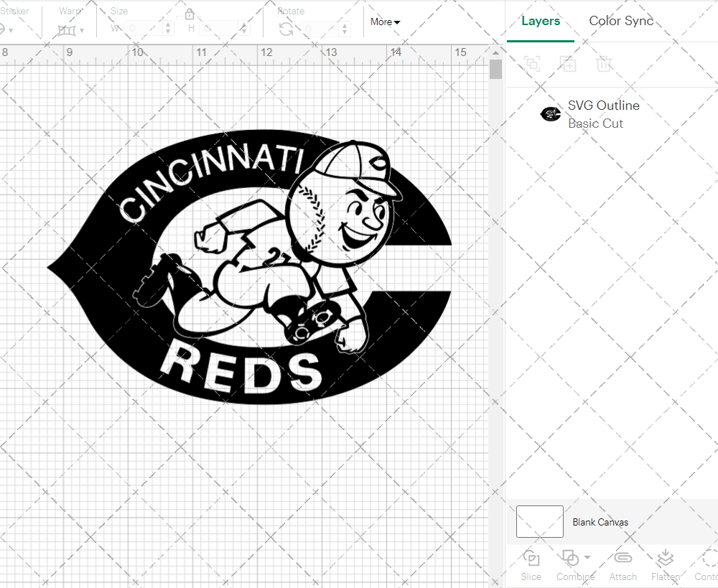Click the Slice tool icon
This screenshot has height=588, width=718.
pyautogui.click(x=531, y=558)
